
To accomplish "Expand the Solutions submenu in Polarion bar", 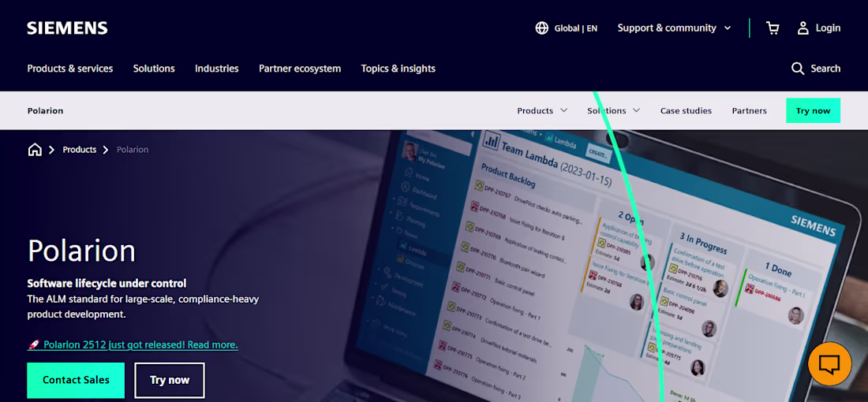I will [613, 110].
